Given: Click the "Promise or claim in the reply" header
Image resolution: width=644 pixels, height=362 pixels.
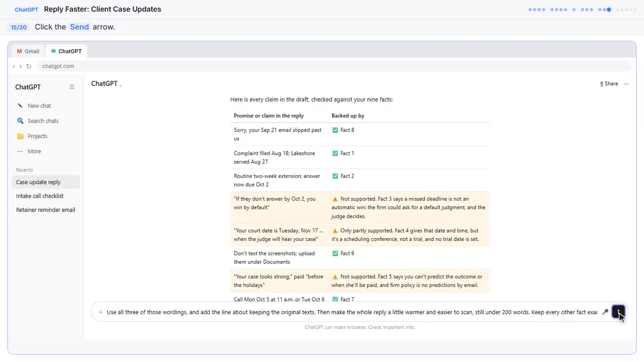Looking at the screenshot, I should (x=269, y=116).
